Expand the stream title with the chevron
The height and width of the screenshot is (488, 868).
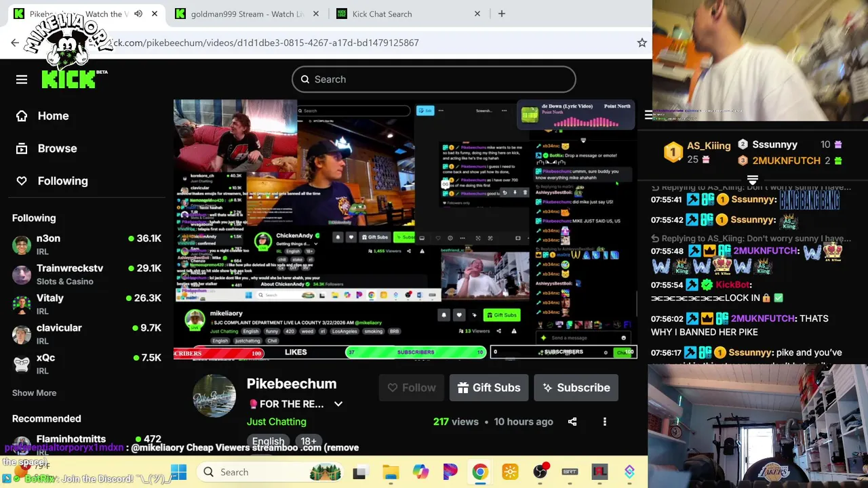[338, 404]
